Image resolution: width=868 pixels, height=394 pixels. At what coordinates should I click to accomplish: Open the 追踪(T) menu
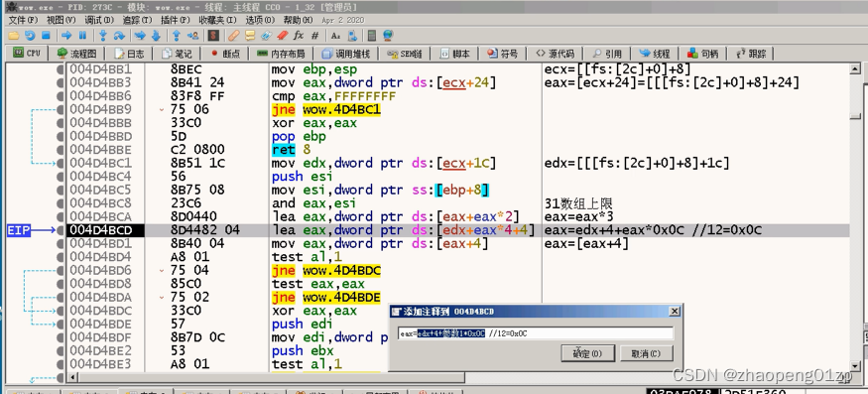coord(137,20)
